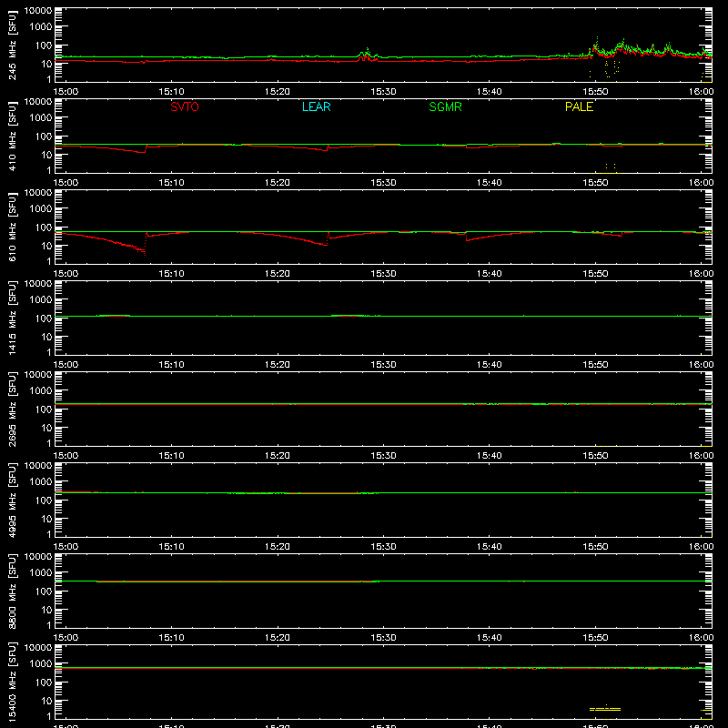The width and height of the screenshot is (728, 728).
Task: Click the 15:50 label under the 245 MHz panel
Action: point(595,92)
